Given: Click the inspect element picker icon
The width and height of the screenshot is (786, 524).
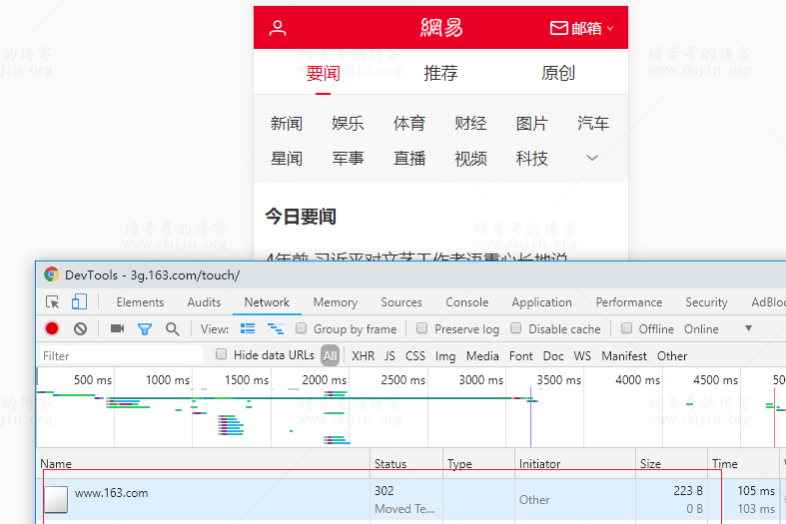Looking at the screenshot, I should tap(53, 302).
